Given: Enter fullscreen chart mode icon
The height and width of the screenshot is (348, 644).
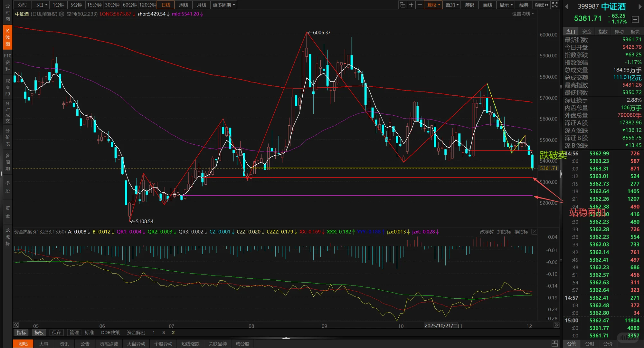Looking at the screenshot, I should [555, 5].
